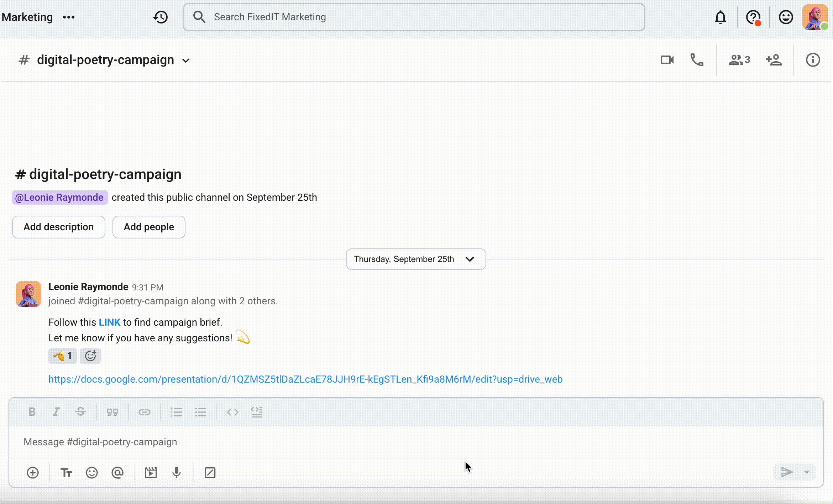Toggle italic formatting in composer
Viewport: 833px width, 504px height.
(56, 412)
